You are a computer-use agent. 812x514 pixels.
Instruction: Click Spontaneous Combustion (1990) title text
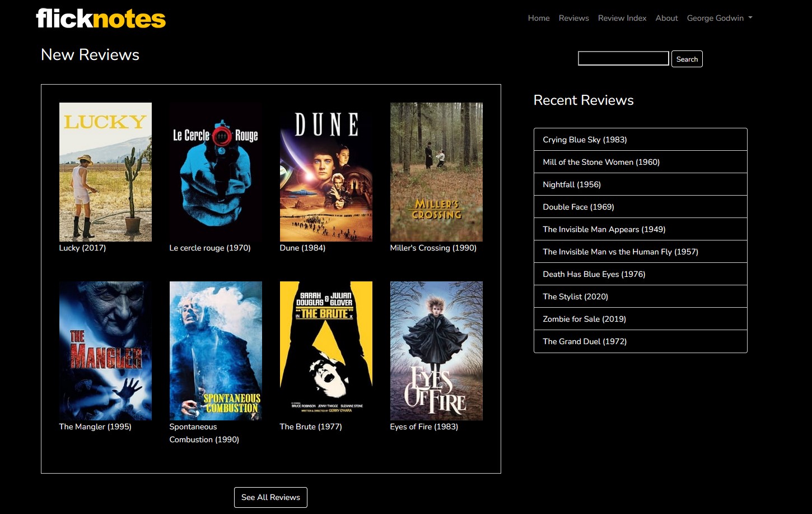click(x=204, y=433)
